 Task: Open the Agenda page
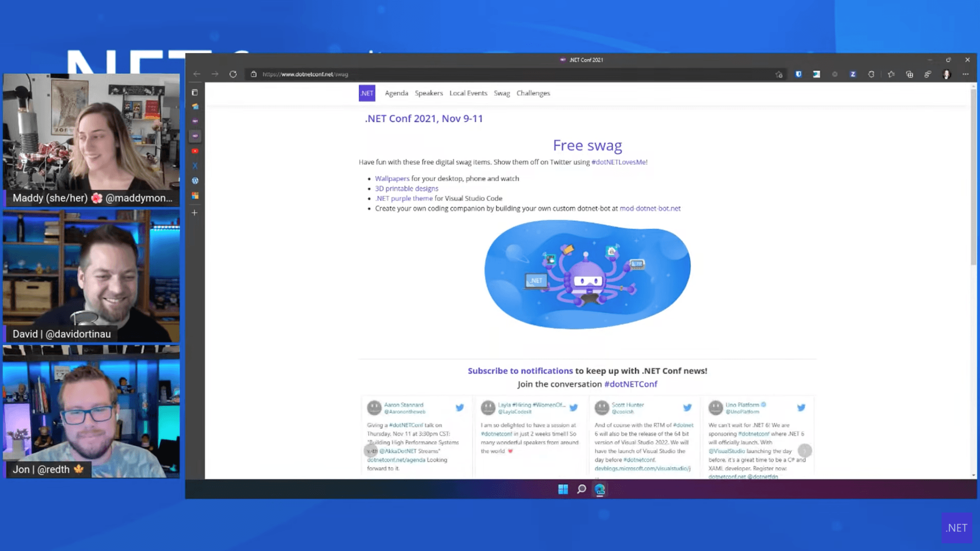396,93
